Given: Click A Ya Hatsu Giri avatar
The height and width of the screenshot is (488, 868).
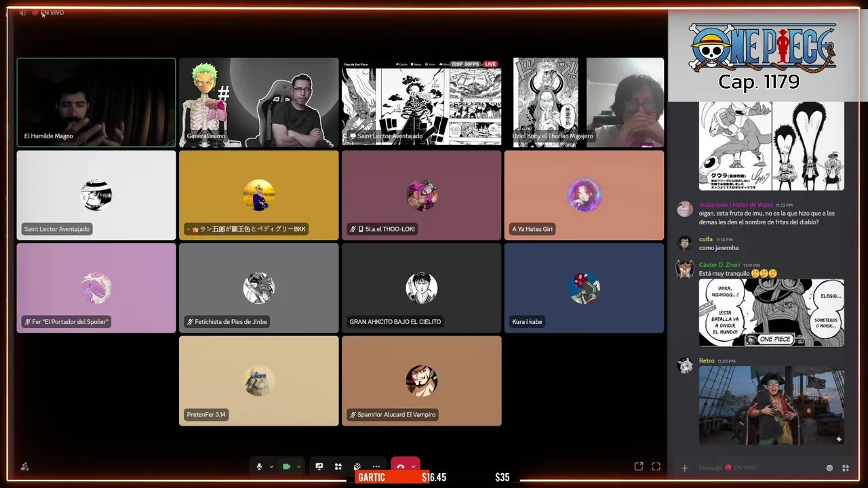Looking at the screenshot, I should coord(584,195).
